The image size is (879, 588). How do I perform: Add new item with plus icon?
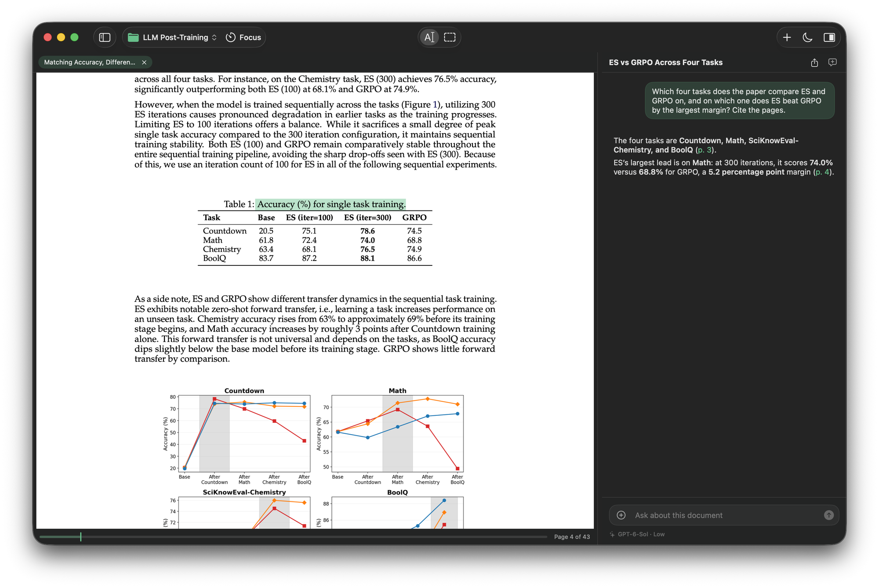[787, 37]
